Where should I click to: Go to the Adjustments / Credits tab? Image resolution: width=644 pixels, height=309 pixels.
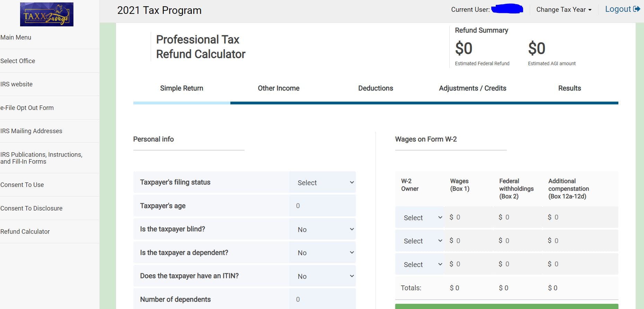tap(473, 88)
